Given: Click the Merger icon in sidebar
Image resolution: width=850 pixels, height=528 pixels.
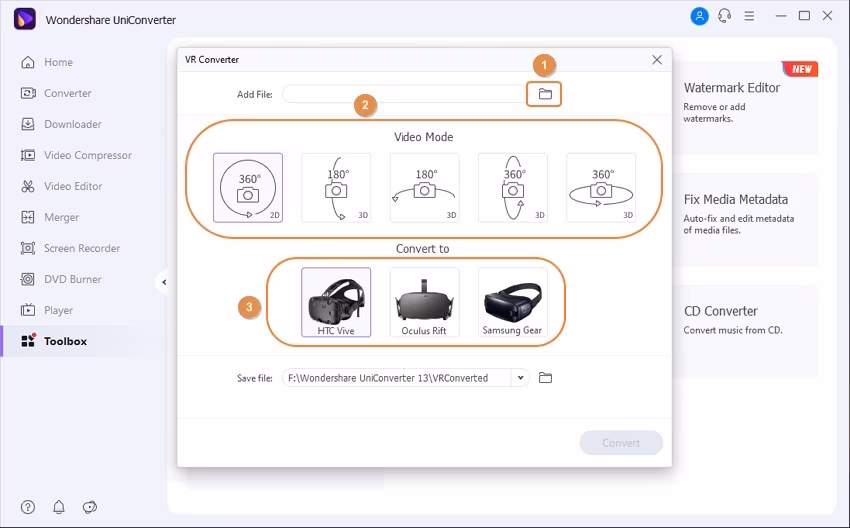Looking at the screenshot, I should (x=28, y=217).
